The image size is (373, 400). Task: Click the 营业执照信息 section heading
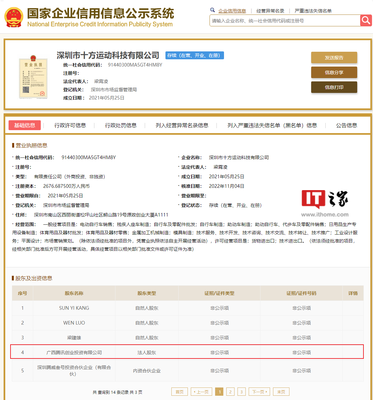click(x=32, y=145)
